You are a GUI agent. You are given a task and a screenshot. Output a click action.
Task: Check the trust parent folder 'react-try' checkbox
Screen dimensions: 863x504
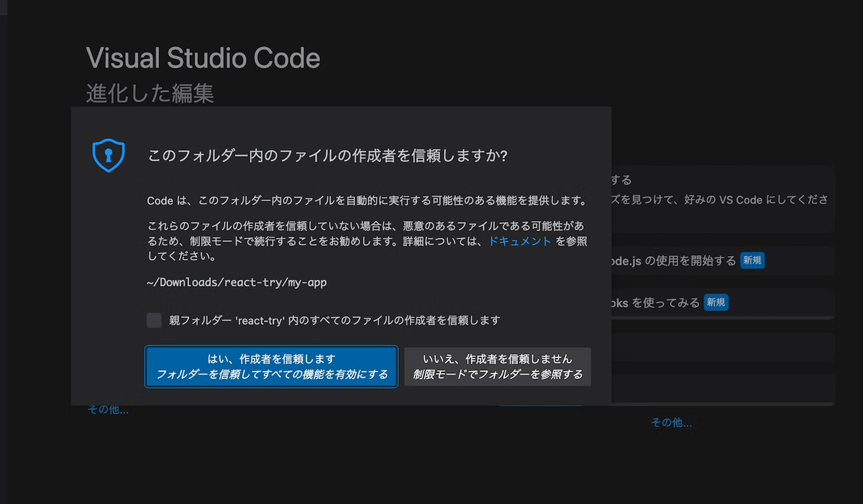(x=154, y=320)
